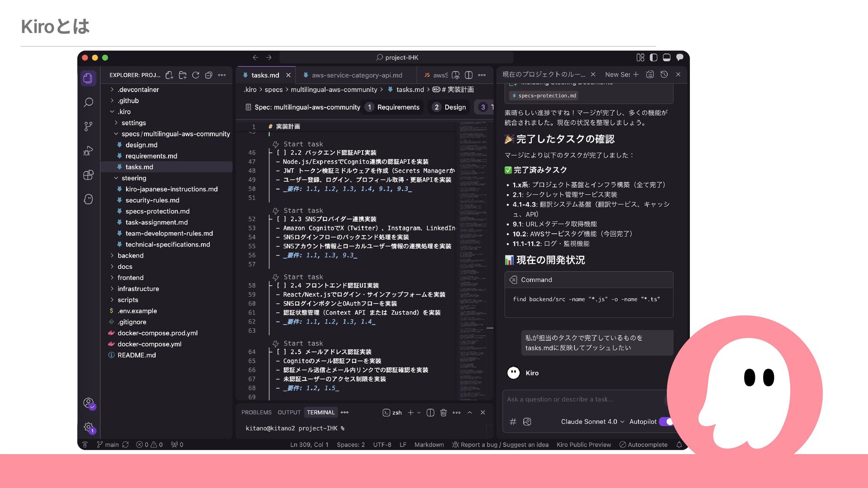
Task: Check the task 2.5 メールアドレス認証実装 checkbox
Action: (x=282, y=352)
